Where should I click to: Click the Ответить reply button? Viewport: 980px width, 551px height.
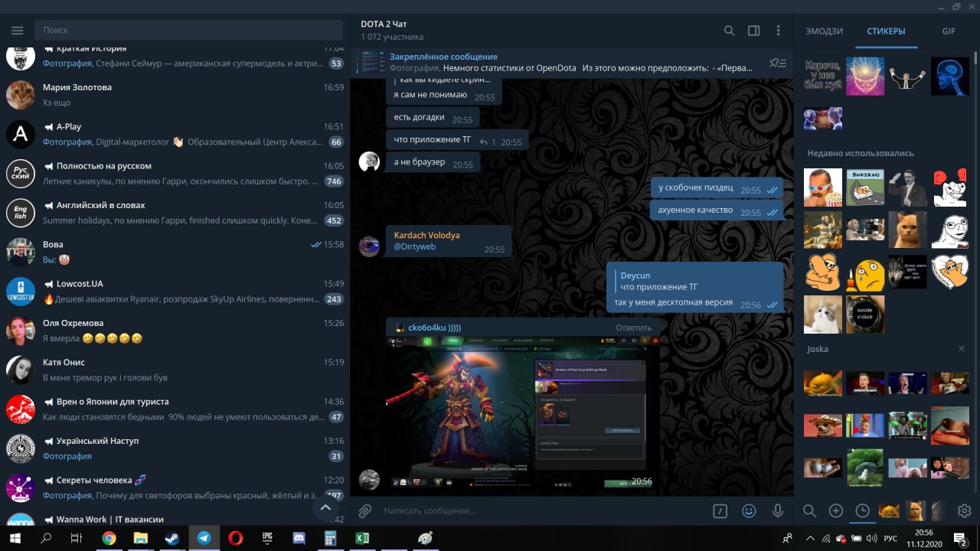point(634,328)
